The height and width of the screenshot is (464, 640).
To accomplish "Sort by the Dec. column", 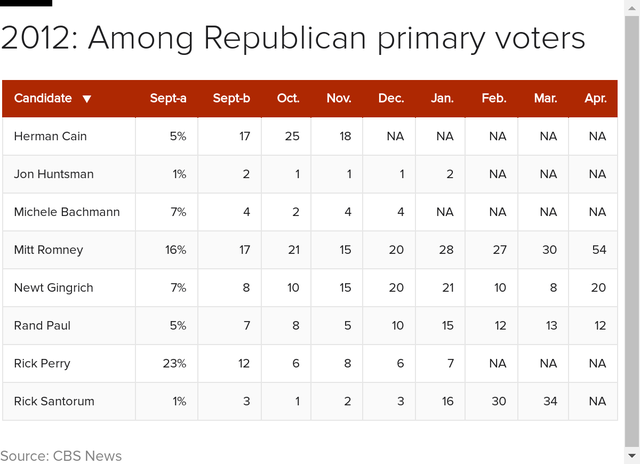I will [391, 98].
